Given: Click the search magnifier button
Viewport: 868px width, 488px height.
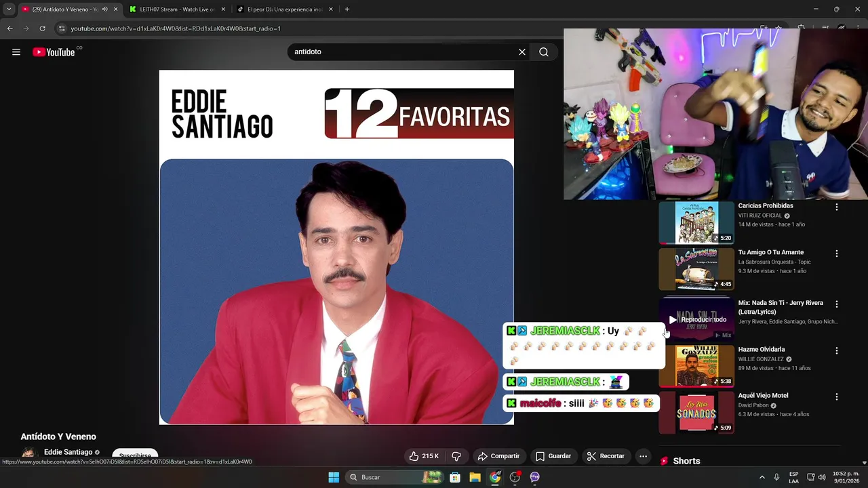Looking at the screenshot, I should tap(544, 52).
